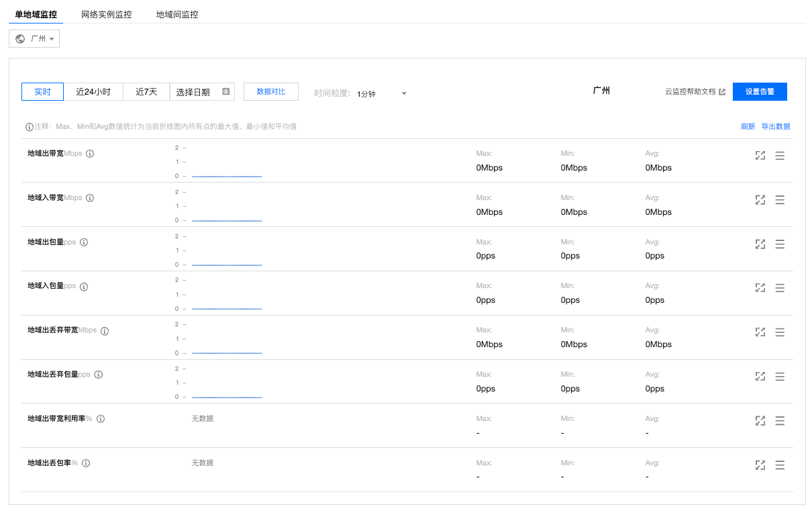The width and height of the screenshot is (812, 511).
Task: Open the menu icon for 地域出丢包率 row
Action: (780, 465)
